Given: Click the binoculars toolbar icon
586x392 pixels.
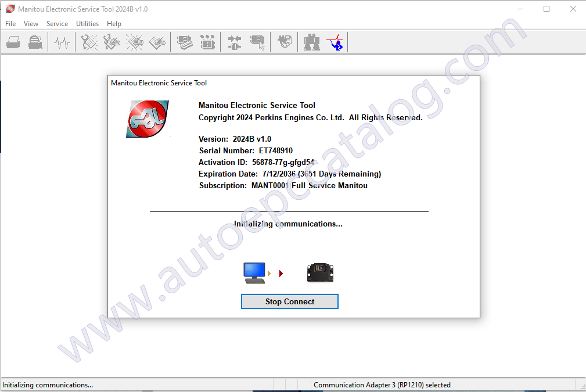Looking at the screenshot, I should 312,42.
